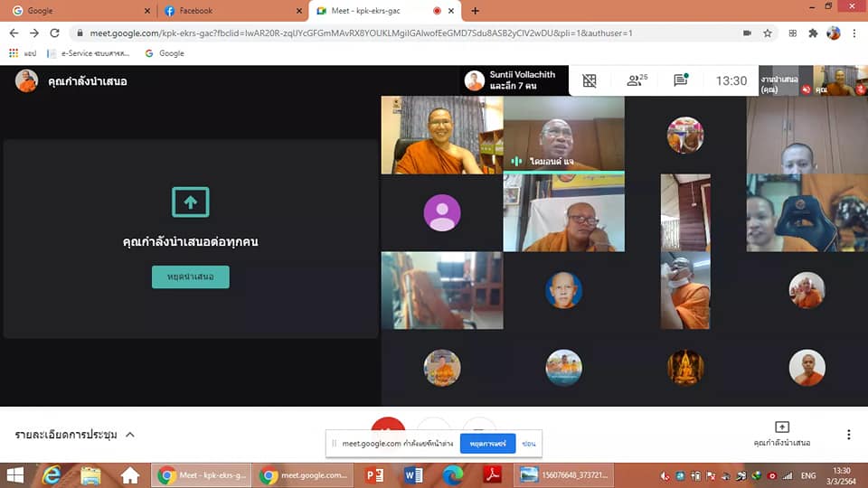Change the Meet grid layout
Viewport: 868px width, 488px height.
[x=589, y=80]
